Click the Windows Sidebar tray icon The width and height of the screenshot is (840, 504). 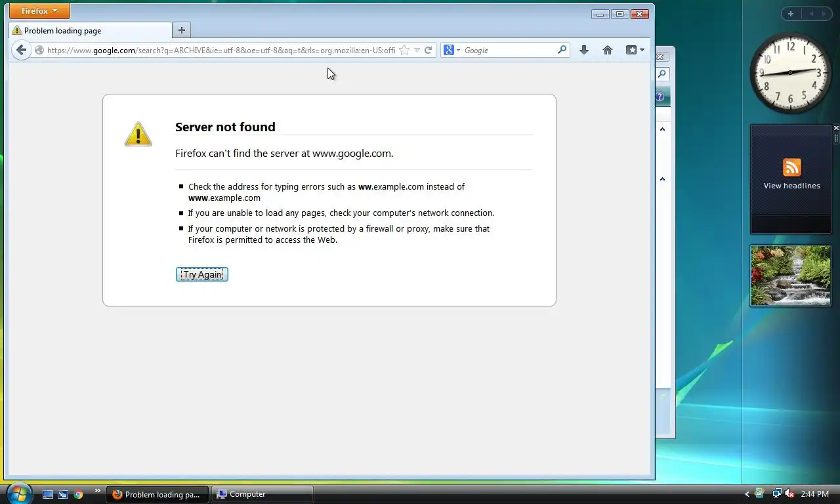coord(760,493)
